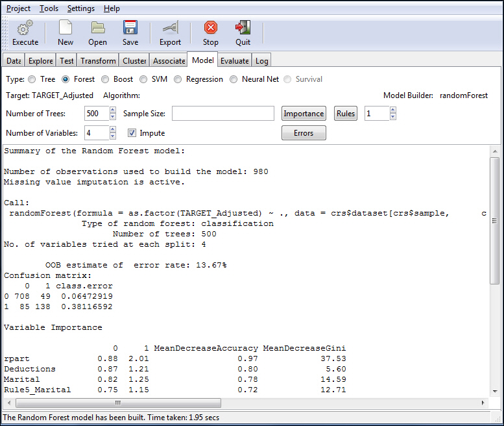The width and height of the screenshot is (504, 426).
Task: Click the Errors button
Action: (x=304, y=133)
